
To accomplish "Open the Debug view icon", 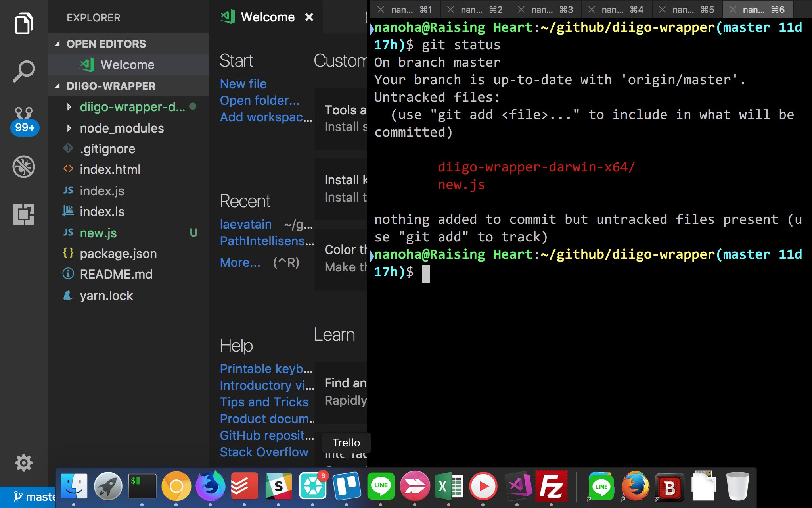I will pos(24,166).
